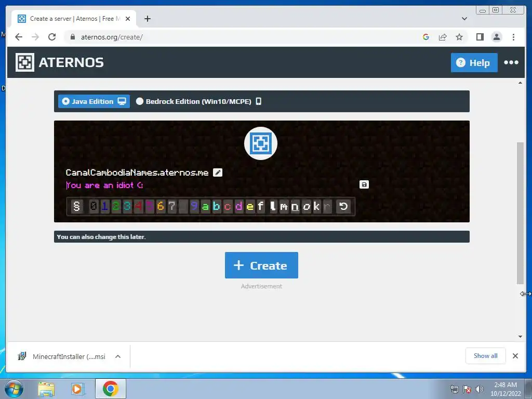Open volume control in system tray

tap(480, 389)
